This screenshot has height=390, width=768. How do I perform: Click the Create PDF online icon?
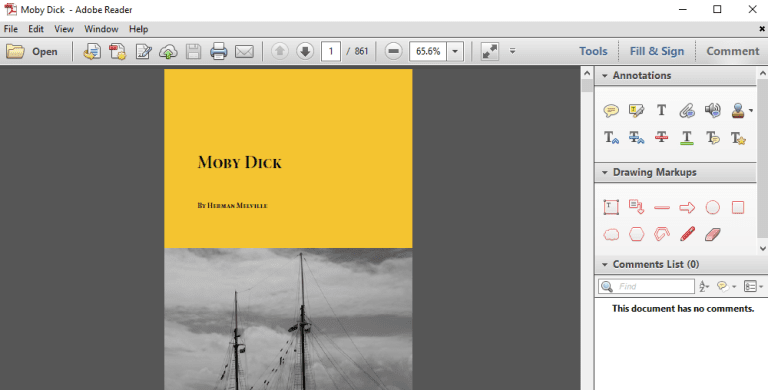pos(92,51)
